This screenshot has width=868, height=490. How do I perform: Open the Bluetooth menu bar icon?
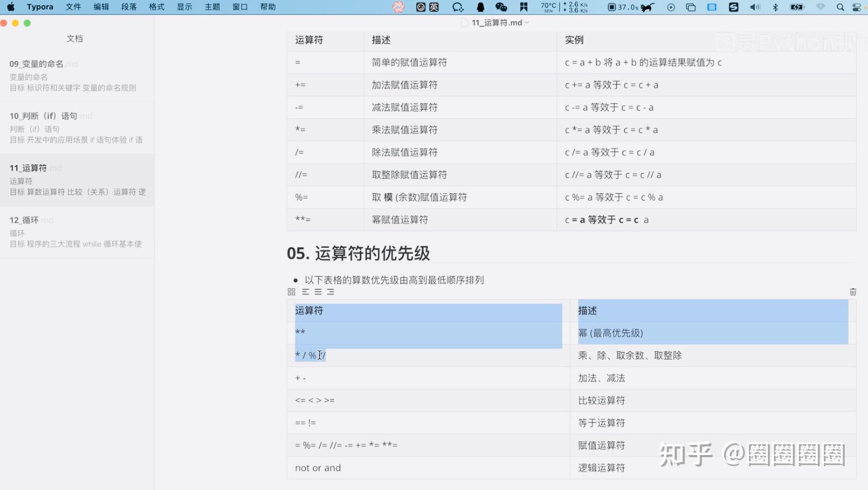coord(776,7)
